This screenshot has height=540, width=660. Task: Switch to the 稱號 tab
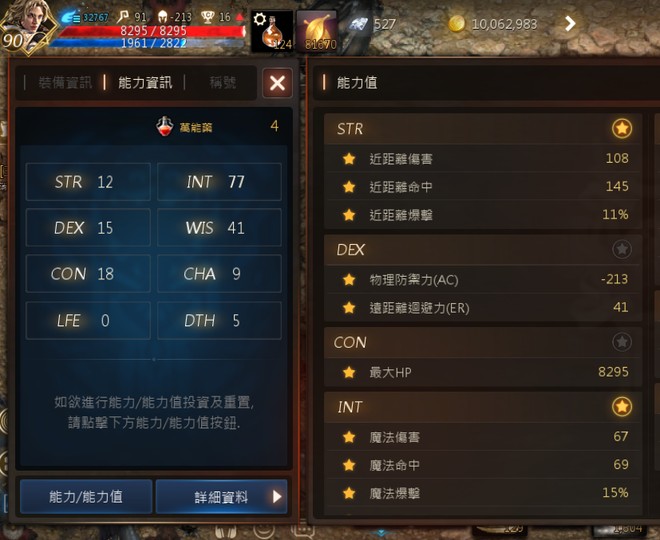pos(223,82)
